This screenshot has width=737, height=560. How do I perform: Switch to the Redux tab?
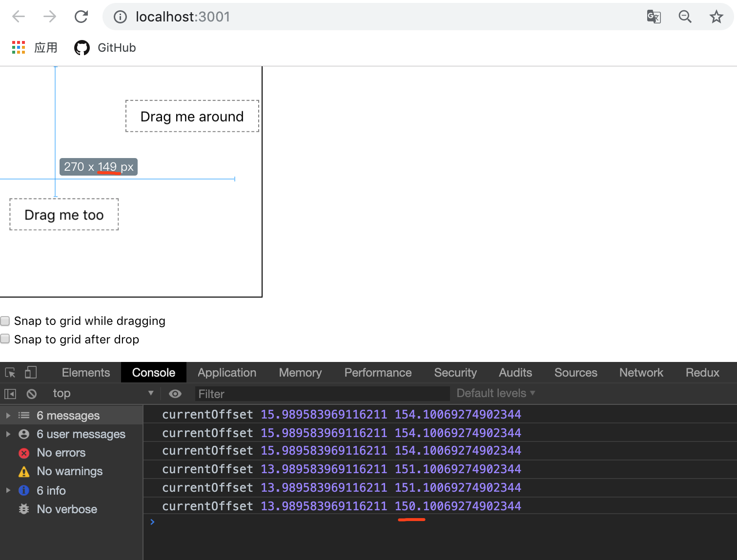tap(702, 372)
